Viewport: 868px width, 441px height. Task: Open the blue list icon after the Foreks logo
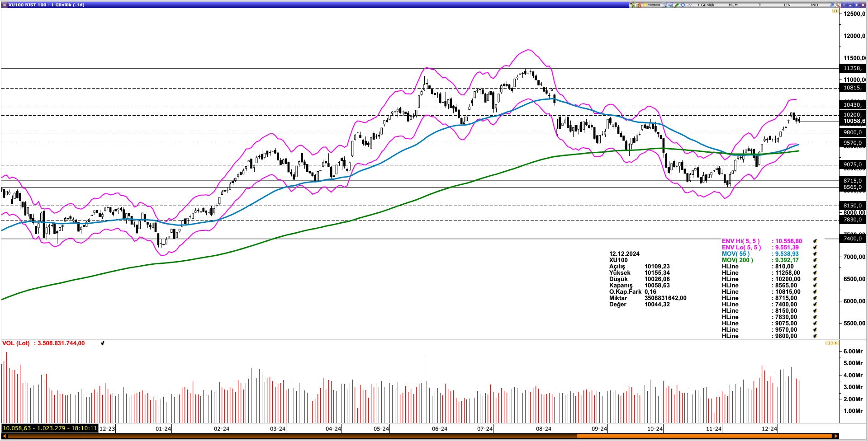coord(664,5)
